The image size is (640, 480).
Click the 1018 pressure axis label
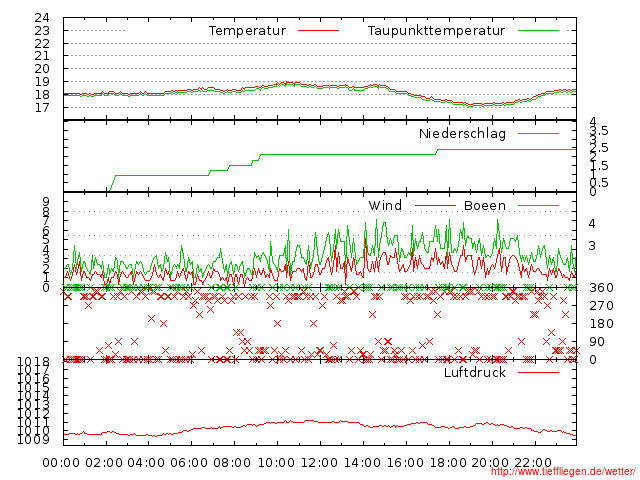(x=33, y=362)
